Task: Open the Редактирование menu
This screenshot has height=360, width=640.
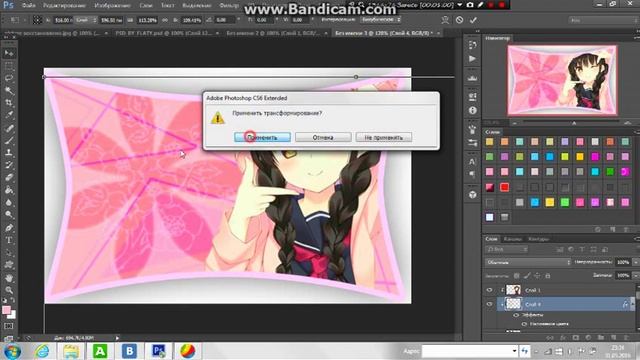Action: (64, 6)
